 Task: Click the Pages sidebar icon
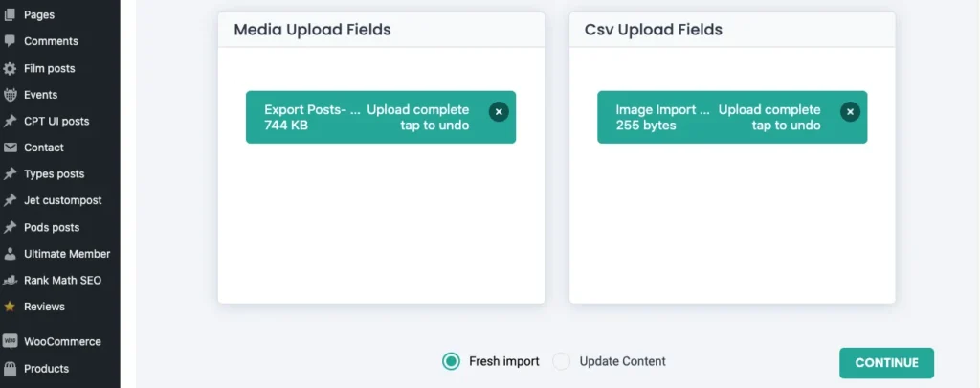(10, 15)
